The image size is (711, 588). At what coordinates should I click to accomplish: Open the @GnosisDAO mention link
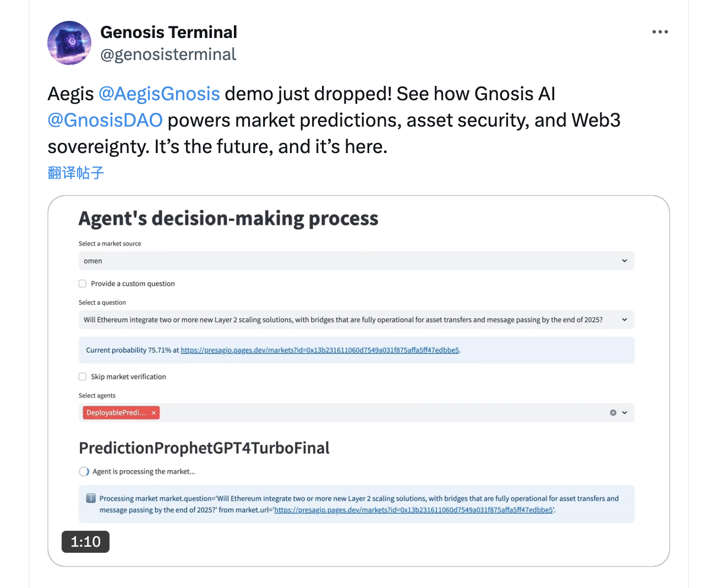pyautogui.click(x=105, y=121)
